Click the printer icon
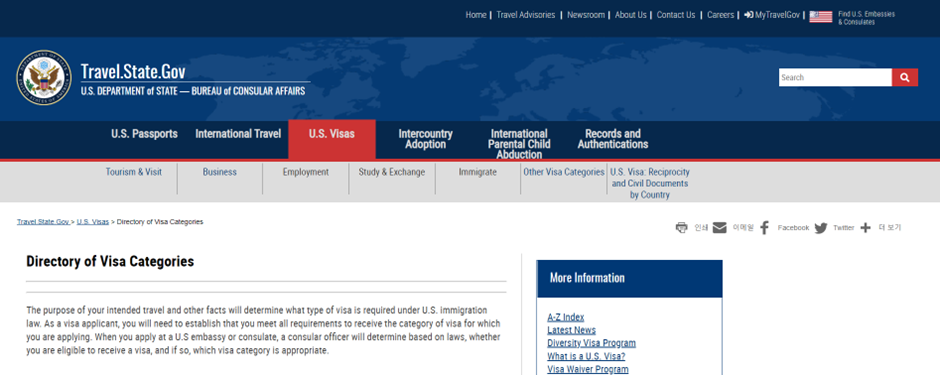Screen dimensions: 940x375 (682, 228)
